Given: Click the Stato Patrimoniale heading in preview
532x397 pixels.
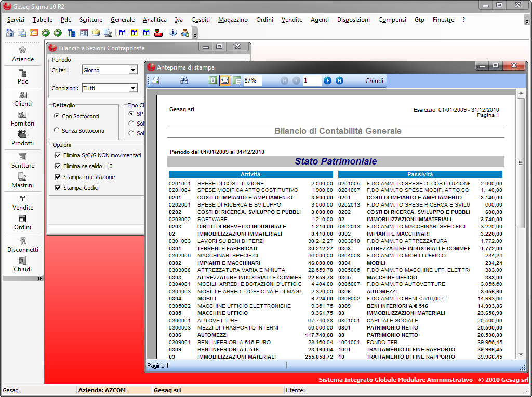Looking at the screenshot, I should [336, 161].
